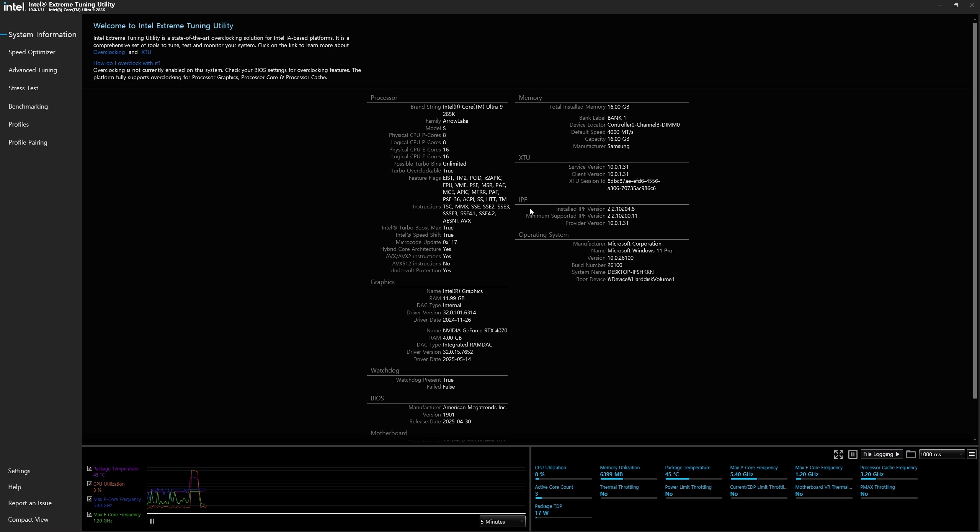Viewport: 980px width, 532px height.
Task: Click the Installed IPF Version 2.2.10204.8
Action: [621, 209]
